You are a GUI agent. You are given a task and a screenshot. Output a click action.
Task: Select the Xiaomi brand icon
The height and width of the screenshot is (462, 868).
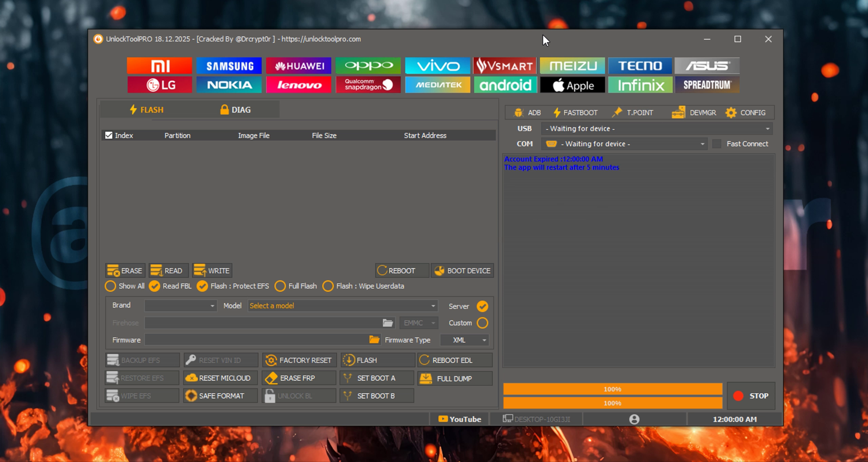click(x=159, y=65)
